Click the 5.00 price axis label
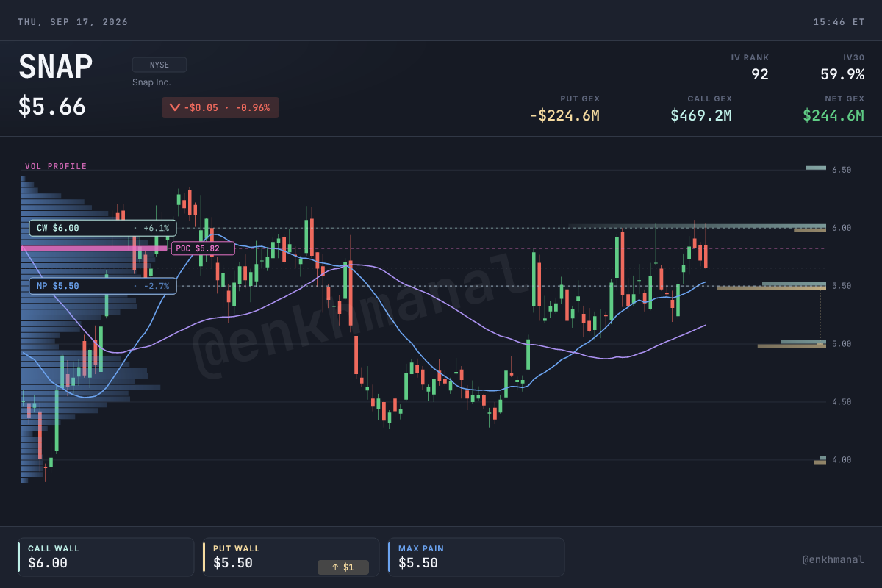 842,344
